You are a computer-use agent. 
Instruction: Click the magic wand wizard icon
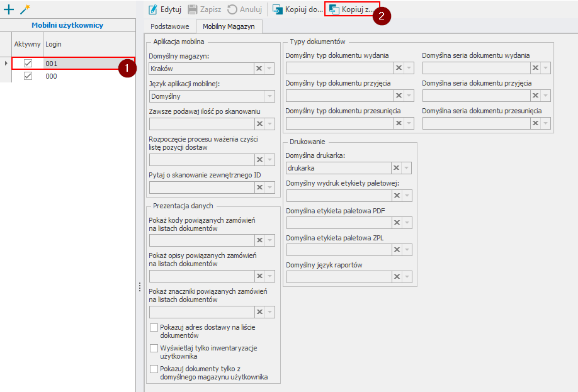(25, 9)
